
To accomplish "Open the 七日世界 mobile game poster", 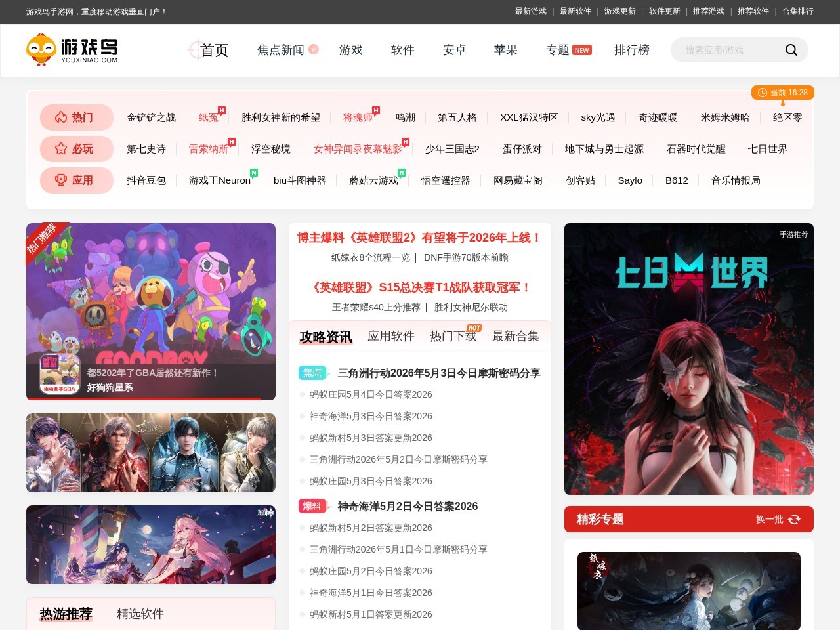I will [x=689, y=359].
